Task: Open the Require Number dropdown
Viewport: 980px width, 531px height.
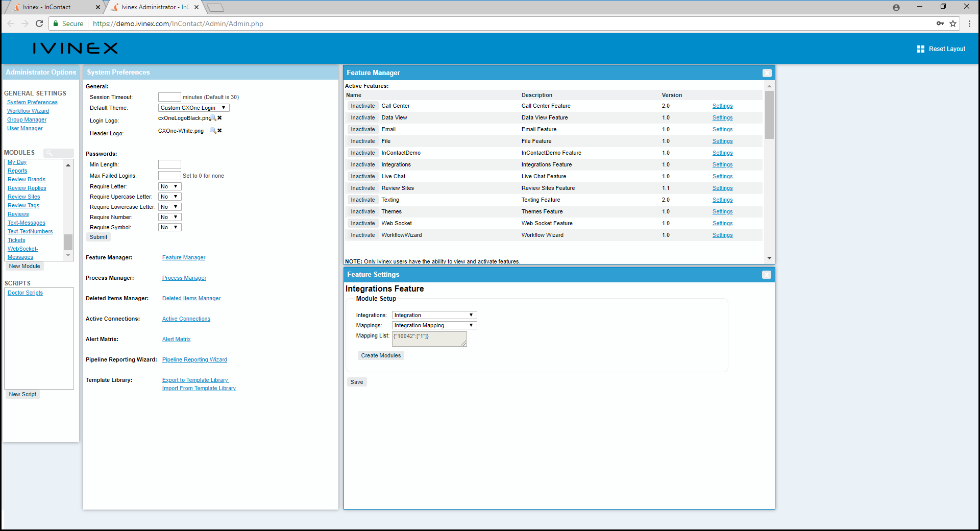Action: (x=169, y=217)
